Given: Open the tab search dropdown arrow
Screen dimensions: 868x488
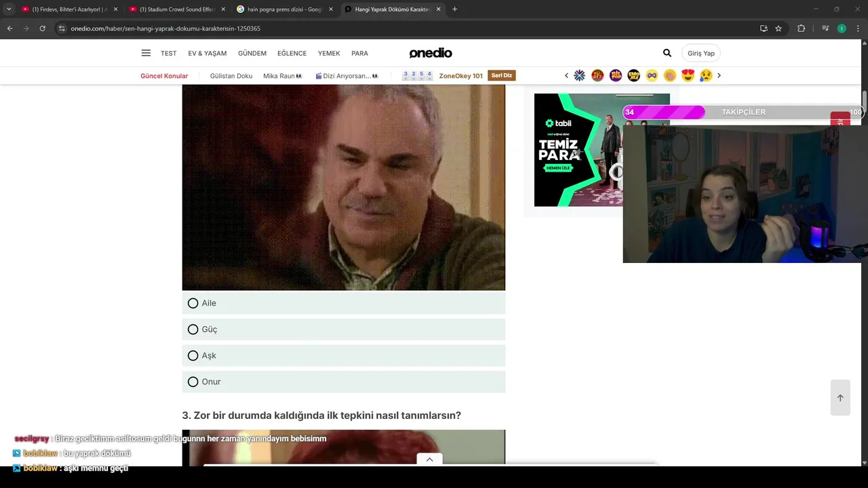Looking at the screenshot, I should (x=9, y=9).
